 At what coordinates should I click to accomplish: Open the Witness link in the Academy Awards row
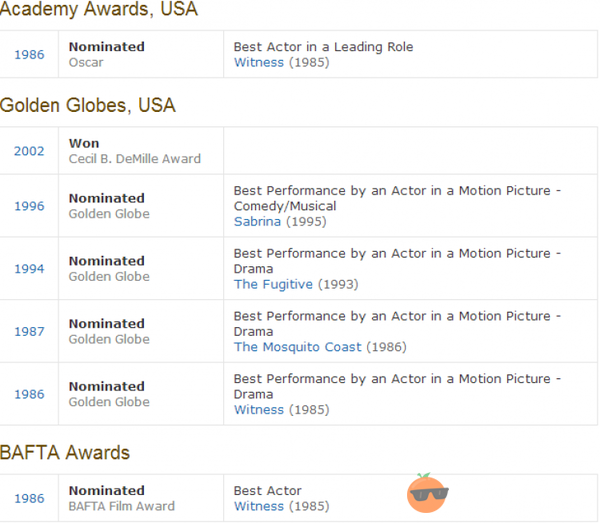click(x=259, y=62)
